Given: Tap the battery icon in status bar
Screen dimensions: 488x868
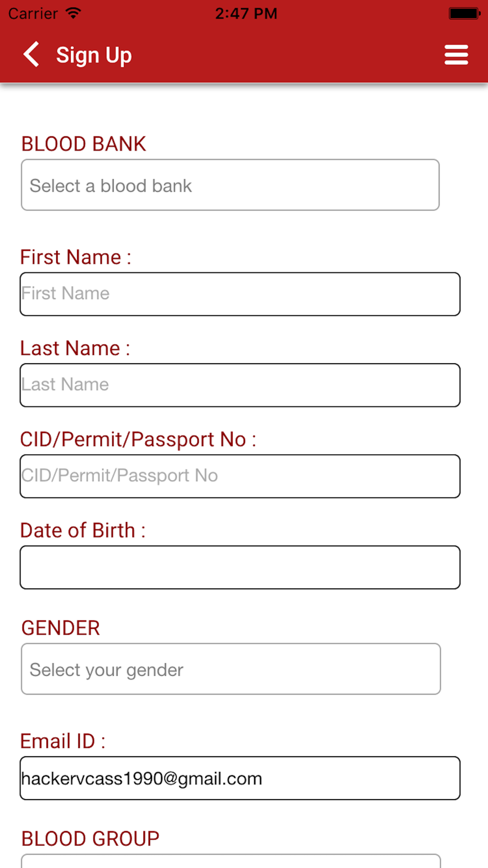Looking at the screenshot, I should pos(465,13).
